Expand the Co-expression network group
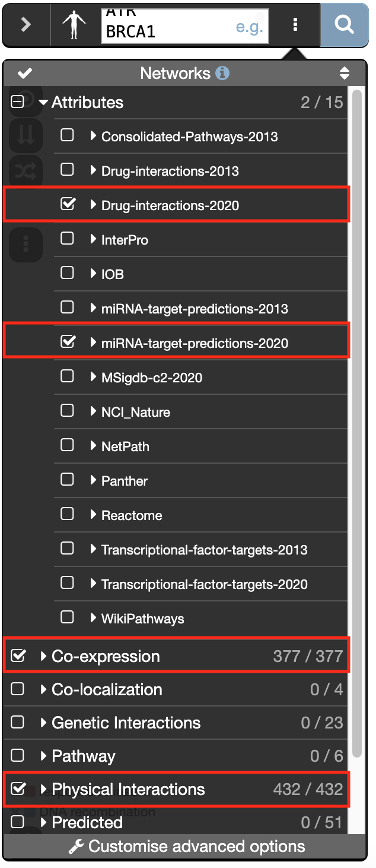This screenshot has height=868, width=376. pyautogui.click(x=43, y=657)
